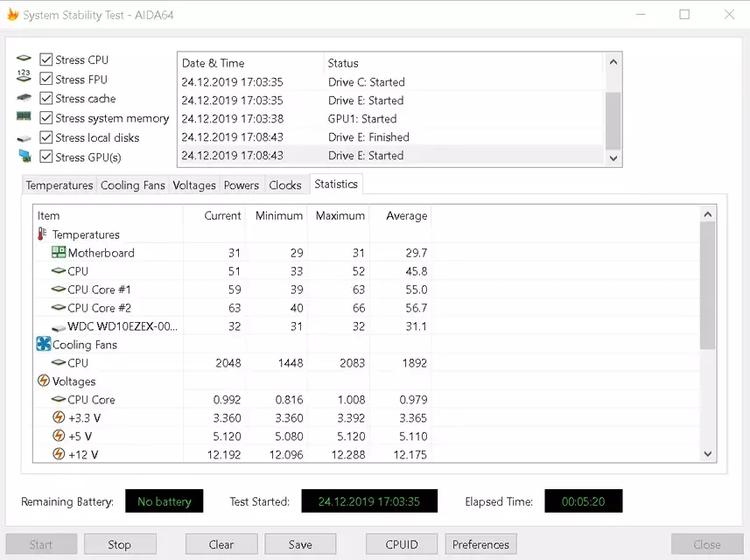This screenshot has width=750, height=560.
Task: Switch to the Temperatures tab
Action: tap(60, 185)
